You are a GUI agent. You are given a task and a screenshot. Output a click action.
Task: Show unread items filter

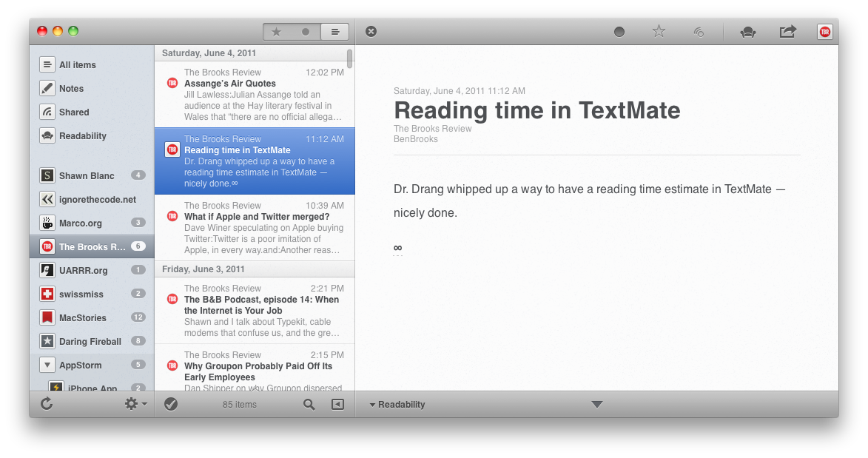coord(306,32)
